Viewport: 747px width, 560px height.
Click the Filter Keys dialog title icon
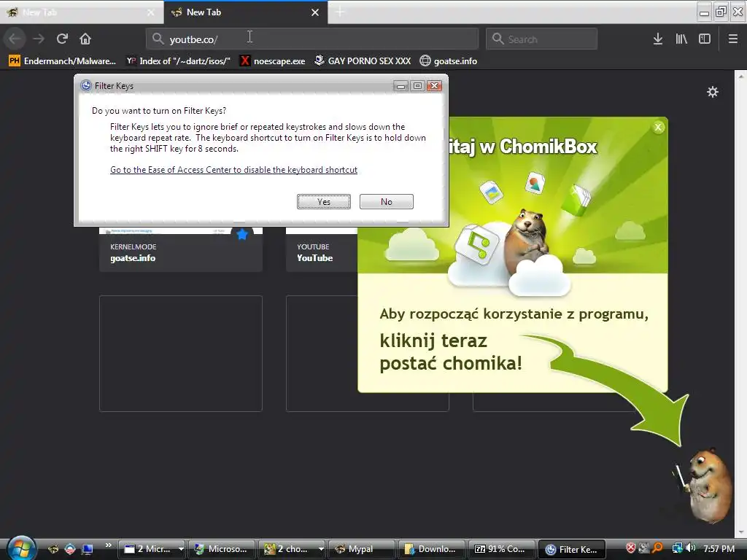[86, 86]
